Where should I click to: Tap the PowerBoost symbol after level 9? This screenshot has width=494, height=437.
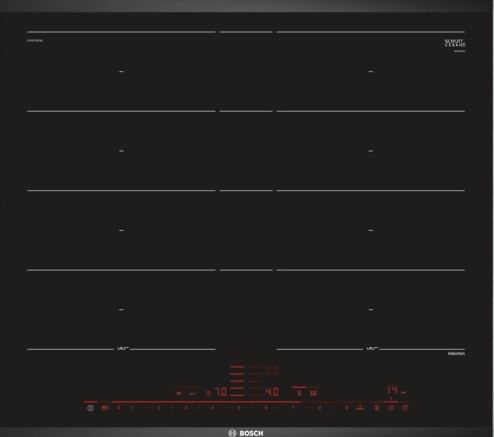[360, 408]
